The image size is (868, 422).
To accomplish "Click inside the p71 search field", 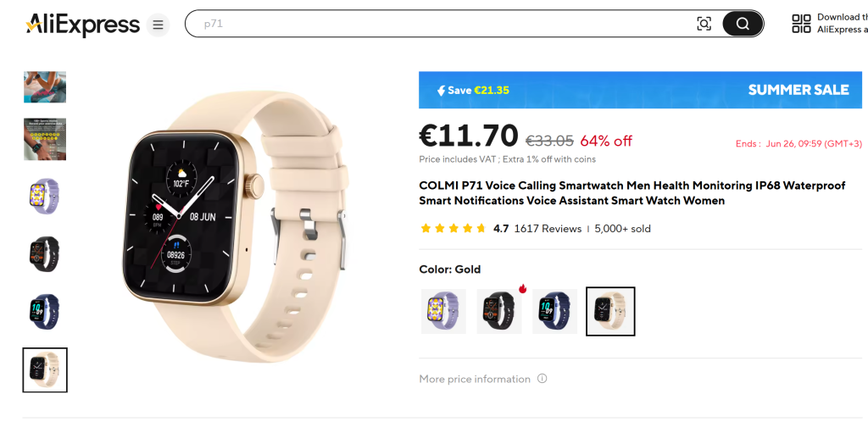I will (442, 24).
